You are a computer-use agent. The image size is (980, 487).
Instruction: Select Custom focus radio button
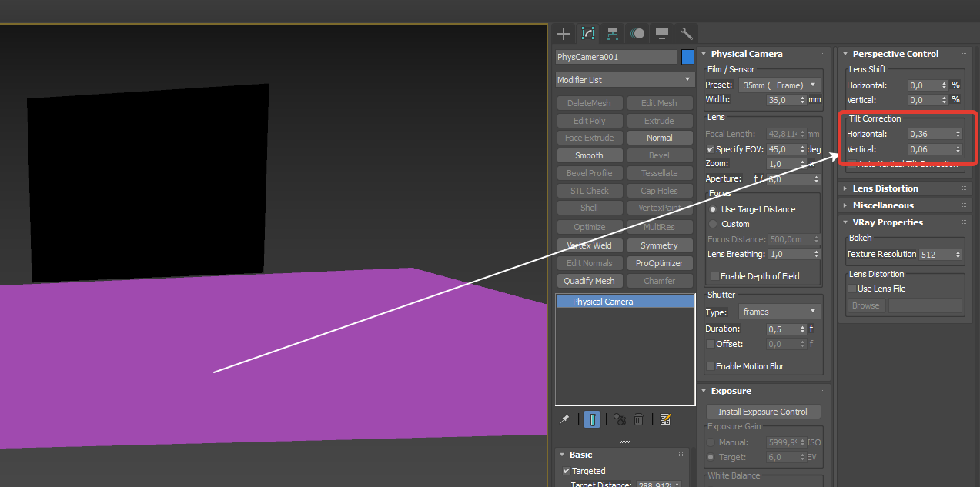click(713, 224)
